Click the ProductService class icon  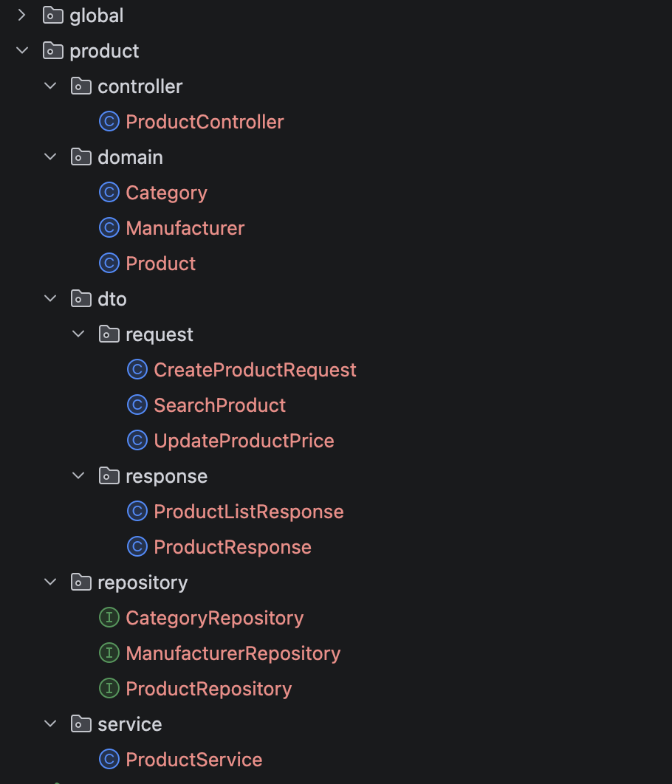109,759
